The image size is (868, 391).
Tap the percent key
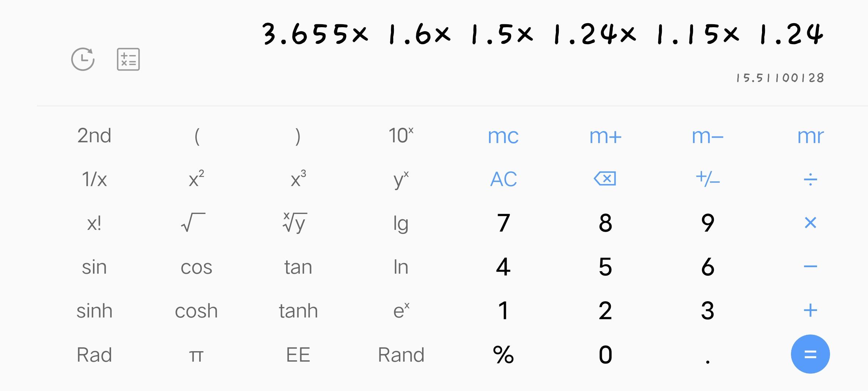503,354
